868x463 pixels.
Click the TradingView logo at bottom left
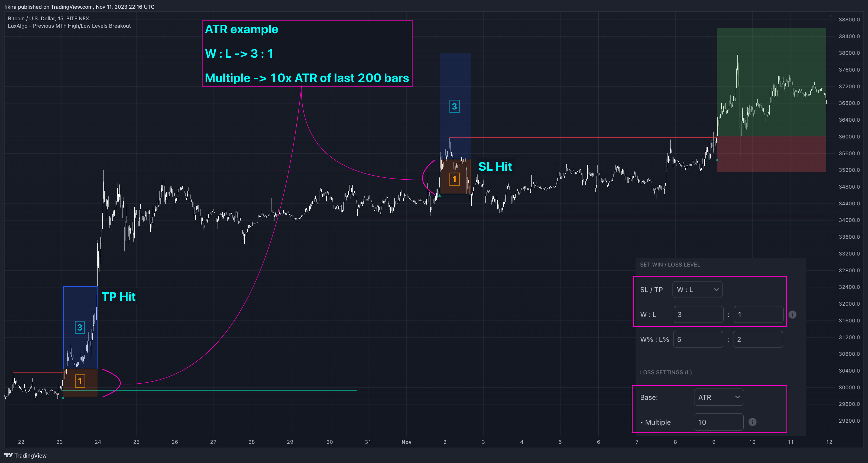[x=26, y=456]
